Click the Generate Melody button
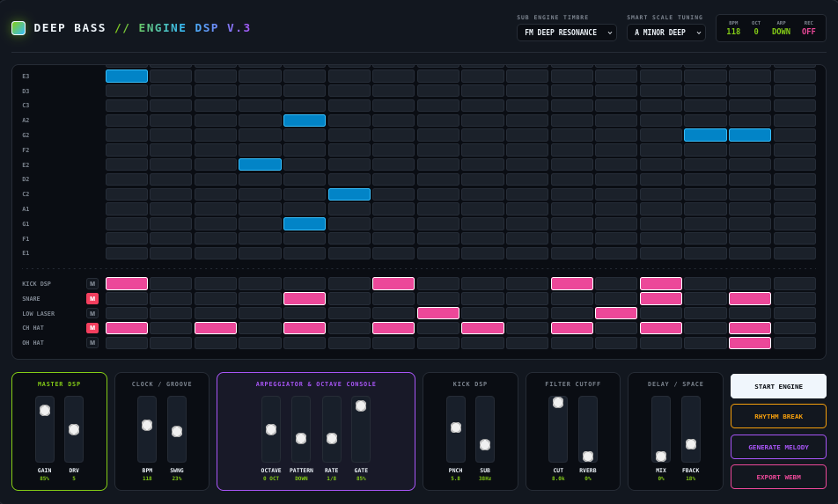This screenshot has width=838, height=504. (778, 447)
